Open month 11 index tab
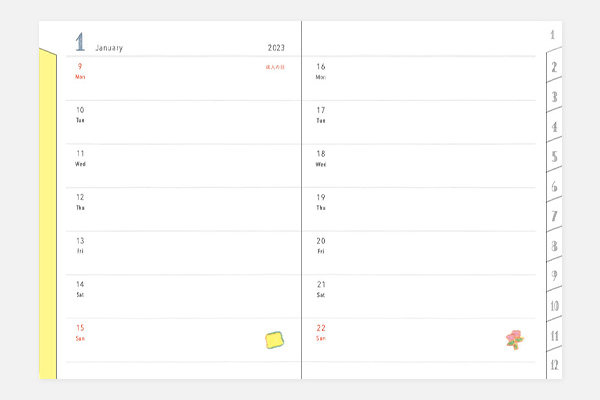The width and height of the screenshot is (600, 400). pyautogui.click(x=554, y=336)
